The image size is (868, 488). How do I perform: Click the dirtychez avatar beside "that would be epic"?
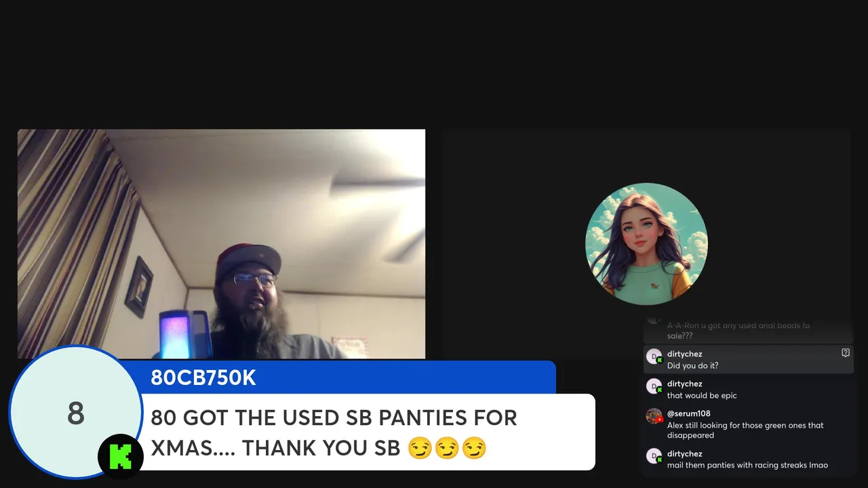click(x=654, y=386)
